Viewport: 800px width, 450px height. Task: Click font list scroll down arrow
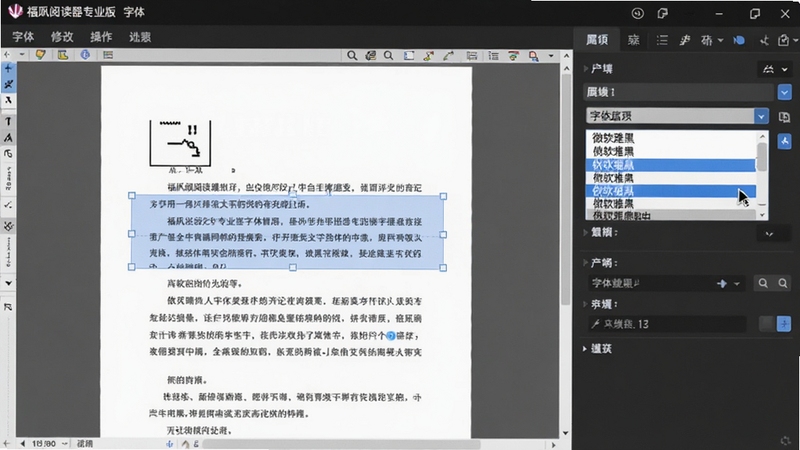coord(762,215)
